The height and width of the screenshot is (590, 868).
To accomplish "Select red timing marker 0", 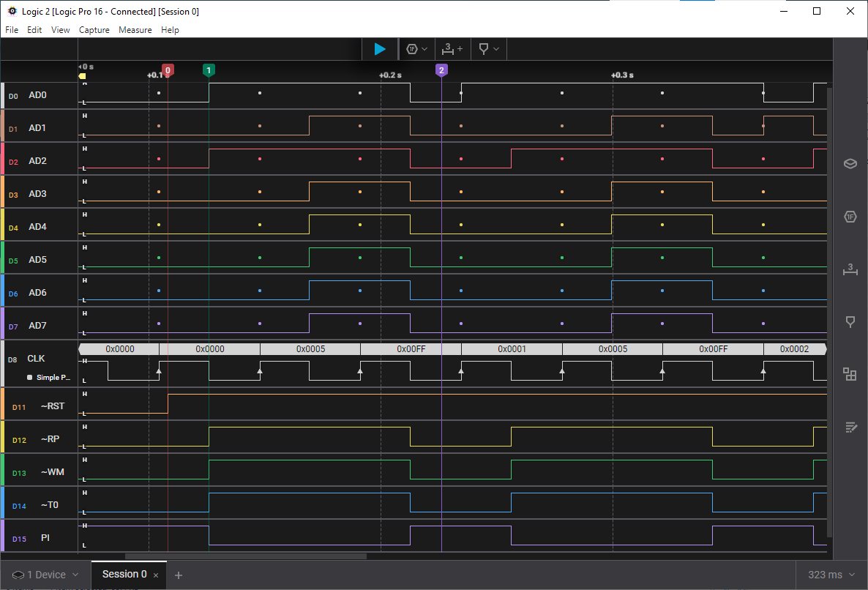I will point(168,70).
